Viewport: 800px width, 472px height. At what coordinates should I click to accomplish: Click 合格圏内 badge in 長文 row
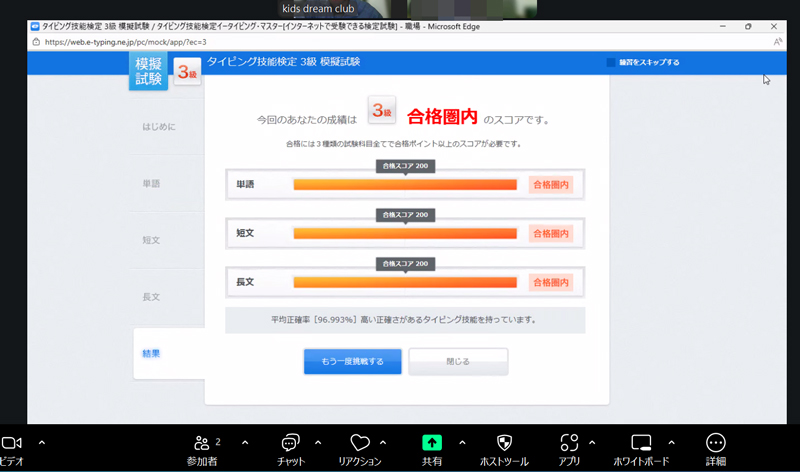(x=551, y=283)
